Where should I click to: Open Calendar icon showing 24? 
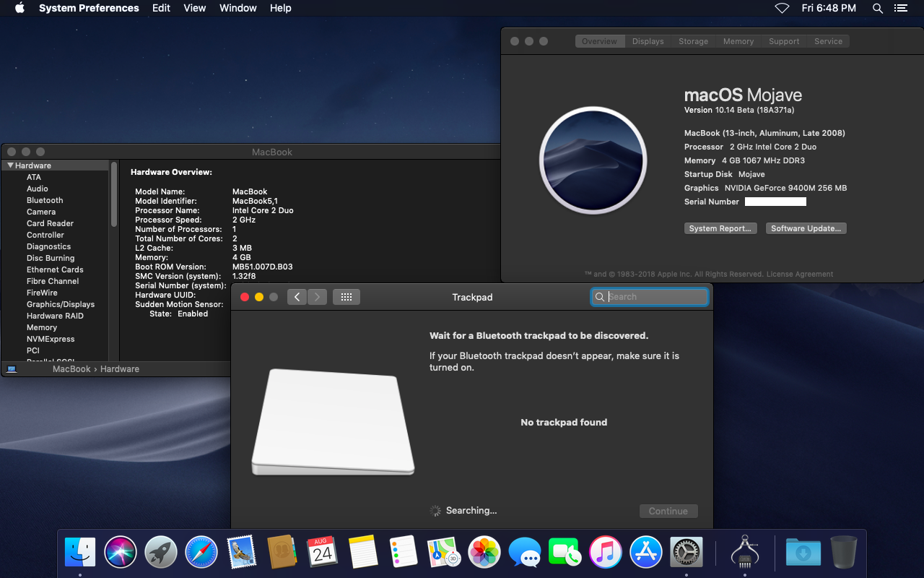(x=323, y=553)
